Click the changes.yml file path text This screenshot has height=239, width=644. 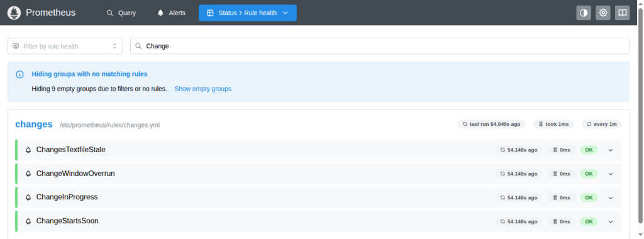click(x=109, y=125)
